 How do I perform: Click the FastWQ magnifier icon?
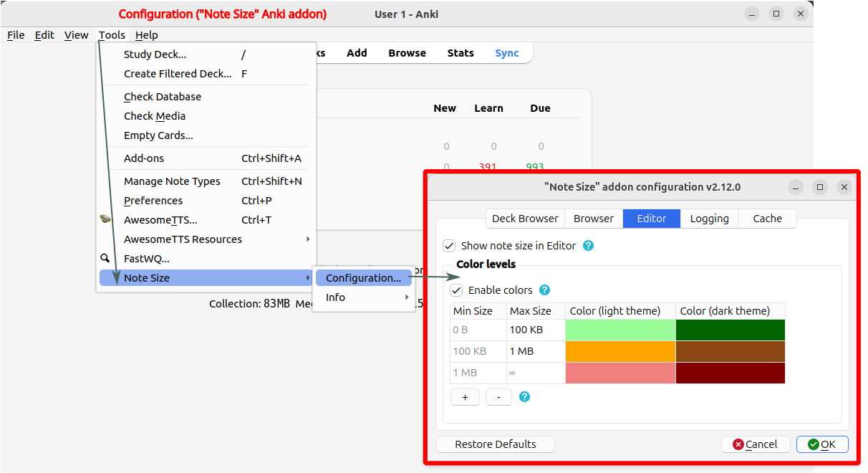[105, 259]
